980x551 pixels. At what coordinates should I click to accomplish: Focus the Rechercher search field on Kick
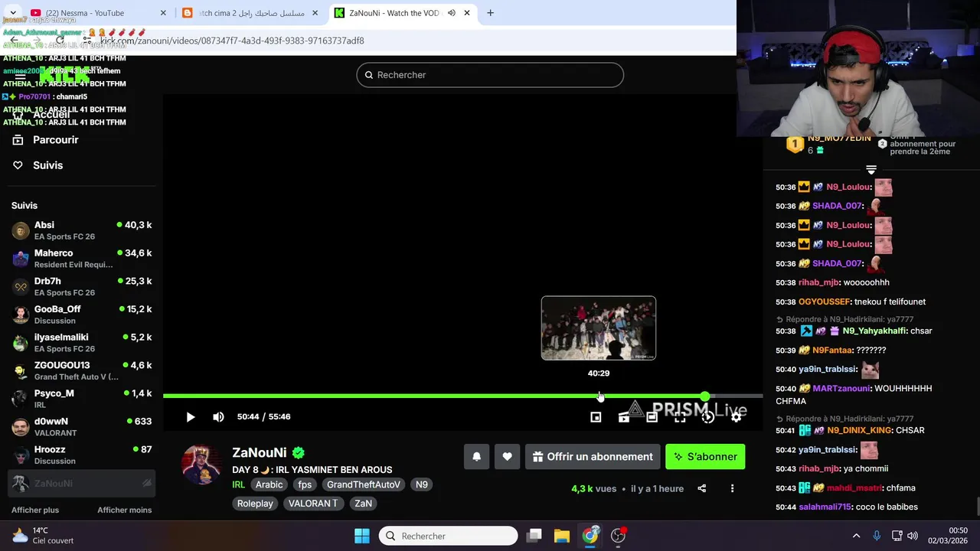pyautogui.click(x=490, y=75)
